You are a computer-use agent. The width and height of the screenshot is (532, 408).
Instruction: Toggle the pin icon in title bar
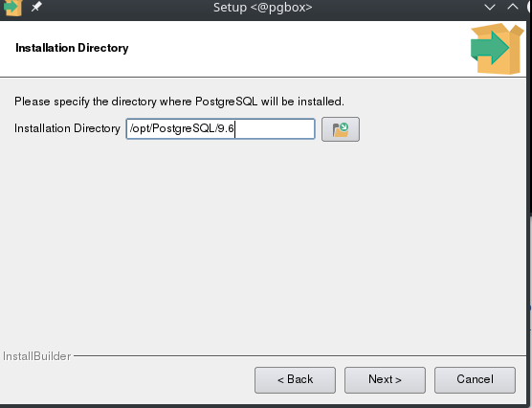pyautogui.click(x=36, y=7)
